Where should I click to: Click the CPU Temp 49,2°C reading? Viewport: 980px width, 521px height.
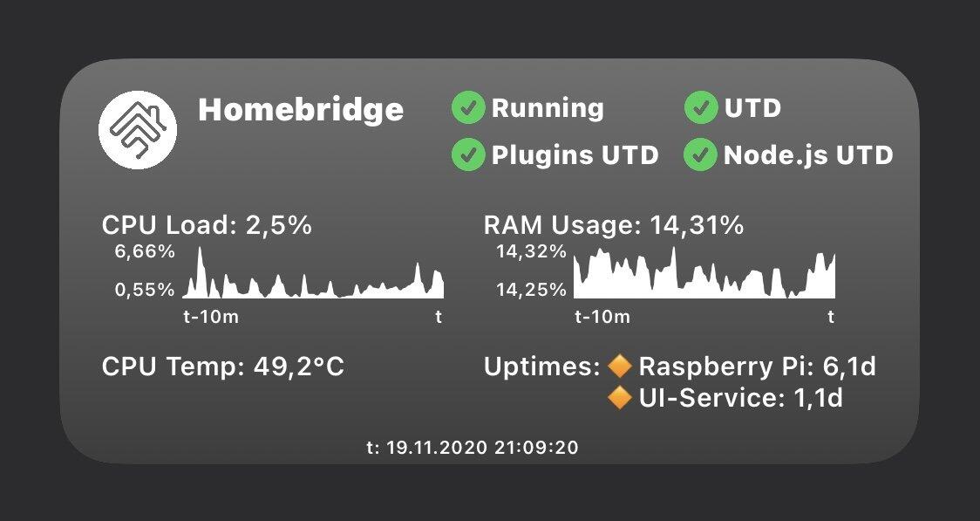coord(223,367)
